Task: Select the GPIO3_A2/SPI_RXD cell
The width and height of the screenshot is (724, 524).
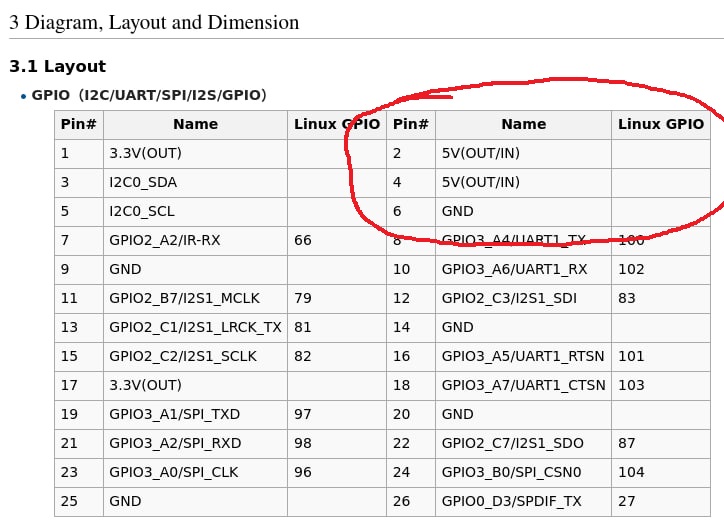Action: [175, 443]
